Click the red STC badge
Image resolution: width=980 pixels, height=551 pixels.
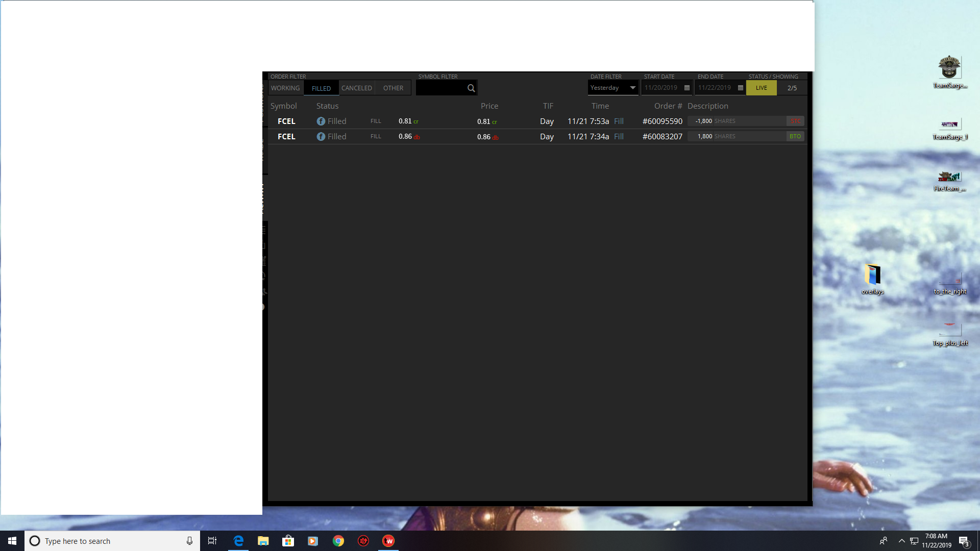(x=795, y=121)
